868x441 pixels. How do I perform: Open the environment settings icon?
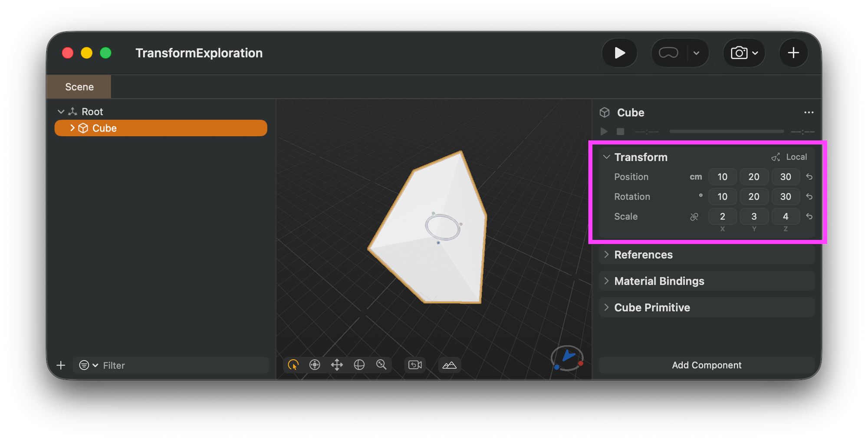click(449, 365)
